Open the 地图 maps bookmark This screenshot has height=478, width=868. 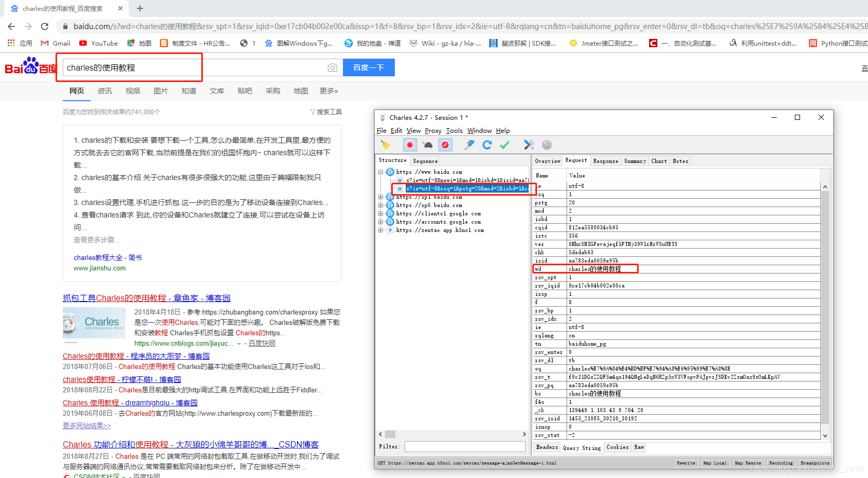click(x=139, y=43)
